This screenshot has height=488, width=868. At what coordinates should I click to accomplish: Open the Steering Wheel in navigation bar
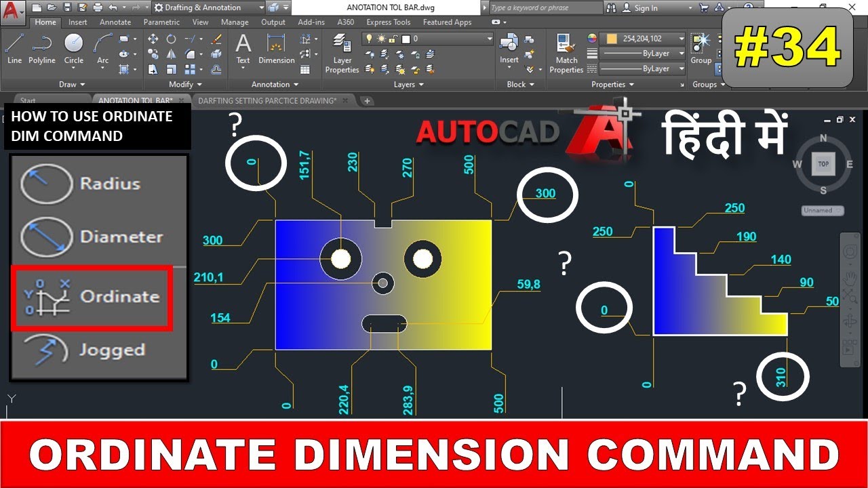click(849, 252)
